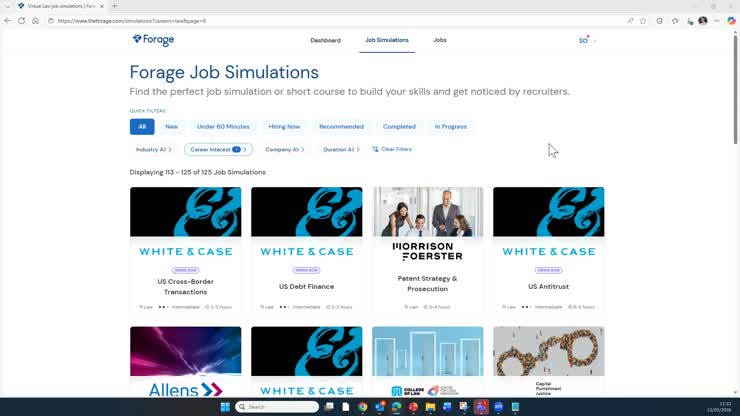Image resolution: width=740 pixels, height=416 pixels.
Task: Expand the Industry All filter dropdown
Action: [153, 150]
